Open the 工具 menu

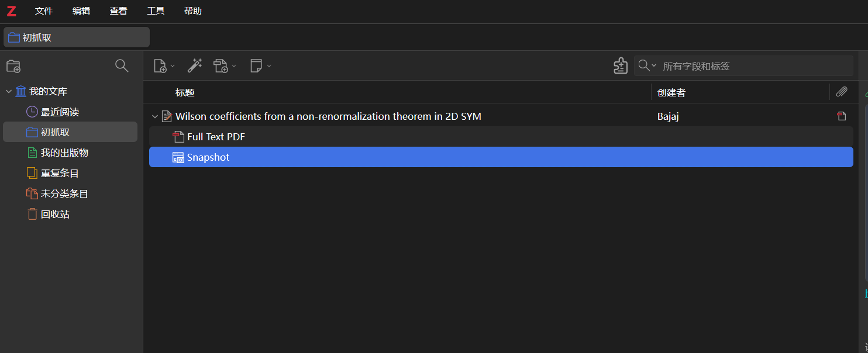[x=156, y=11]
